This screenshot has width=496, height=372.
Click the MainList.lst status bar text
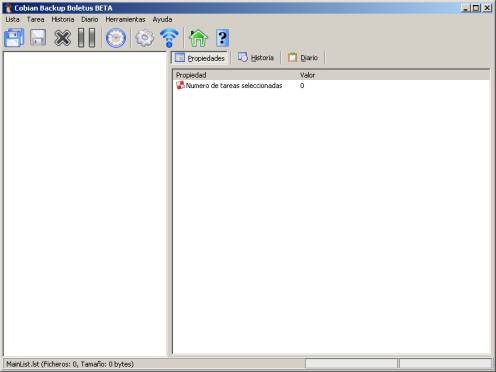(x=70, y=364)
